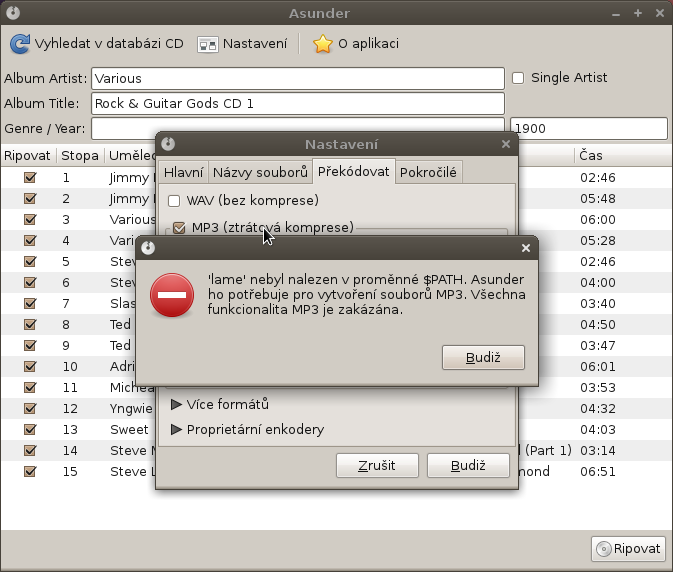Click the Nastavení dialog title bar icon
This screenshot has width=673, height=572.
168,144
